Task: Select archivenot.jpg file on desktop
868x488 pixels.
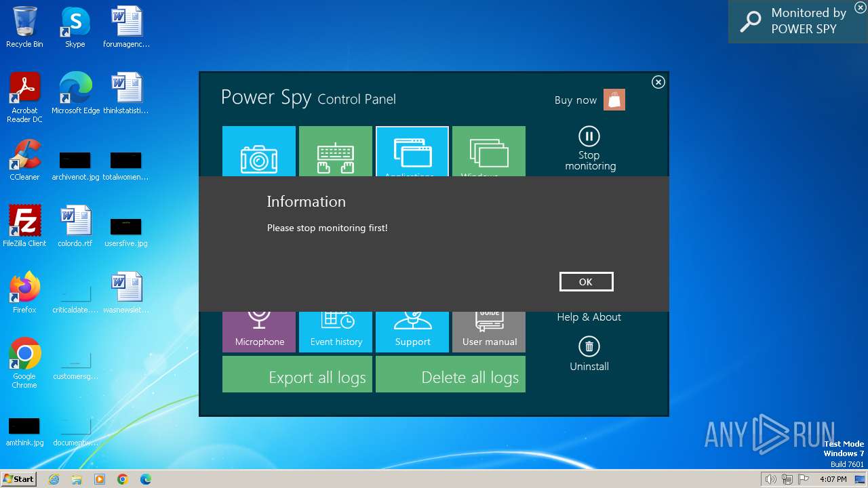Action: (75, 167)
